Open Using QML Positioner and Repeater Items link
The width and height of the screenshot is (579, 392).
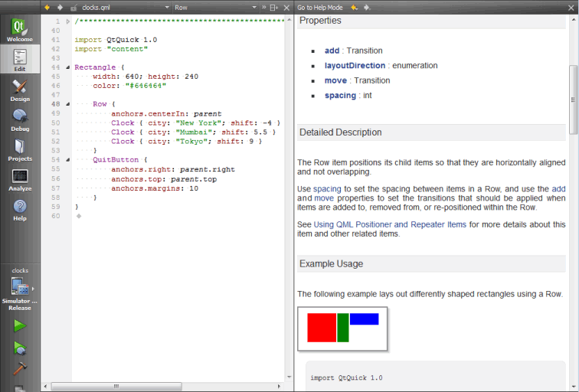pyautogui.click(x=389, y=224)
